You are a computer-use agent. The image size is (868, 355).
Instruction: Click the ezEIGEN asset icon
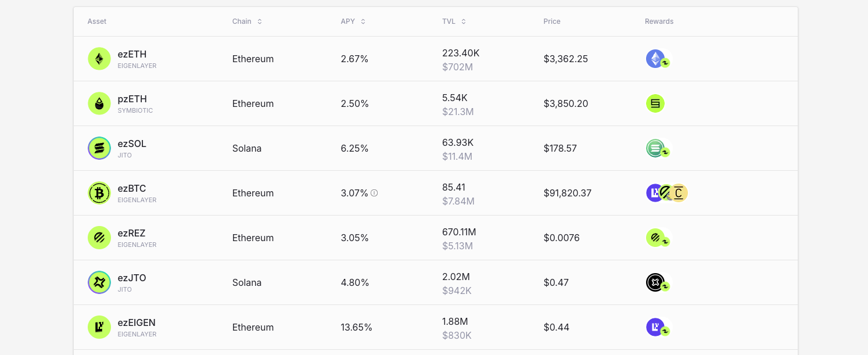tap(99, 327)
